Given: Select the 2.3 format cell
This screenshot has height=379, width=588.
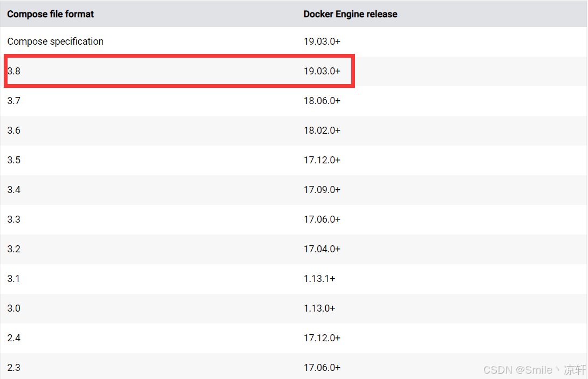Looking at the screenshot, I should pyautogui.click(x=14, y=367).
